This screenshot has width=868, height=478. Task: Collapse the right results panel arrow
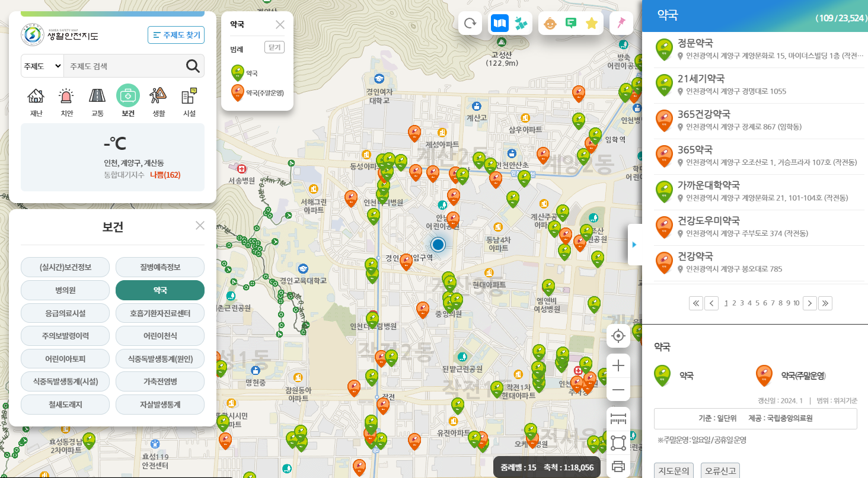click(x=634, y=244)
